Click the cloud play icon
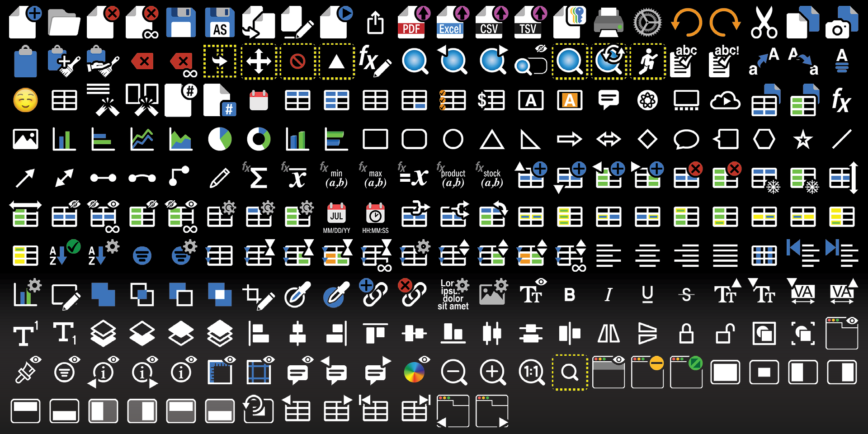Image resolution: width=868 pixels, height=434 pixels. click(725, 100)
